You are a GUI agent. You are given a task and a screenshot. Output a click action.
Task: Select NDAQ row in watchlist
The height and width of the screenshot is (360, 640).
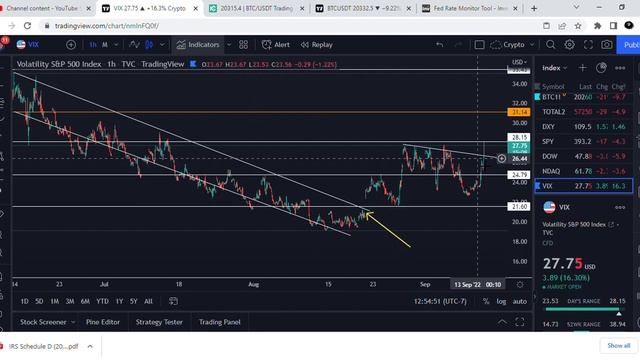584,171
